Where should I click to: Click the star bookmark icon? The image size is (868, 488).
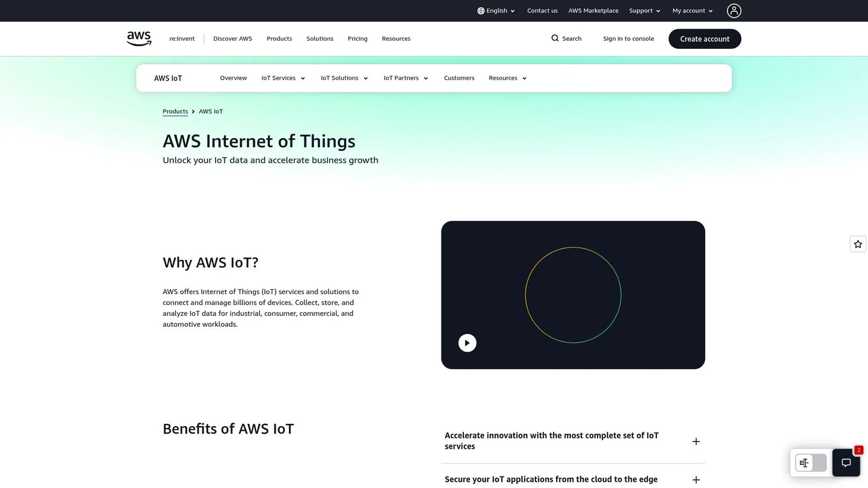point(858,244)
